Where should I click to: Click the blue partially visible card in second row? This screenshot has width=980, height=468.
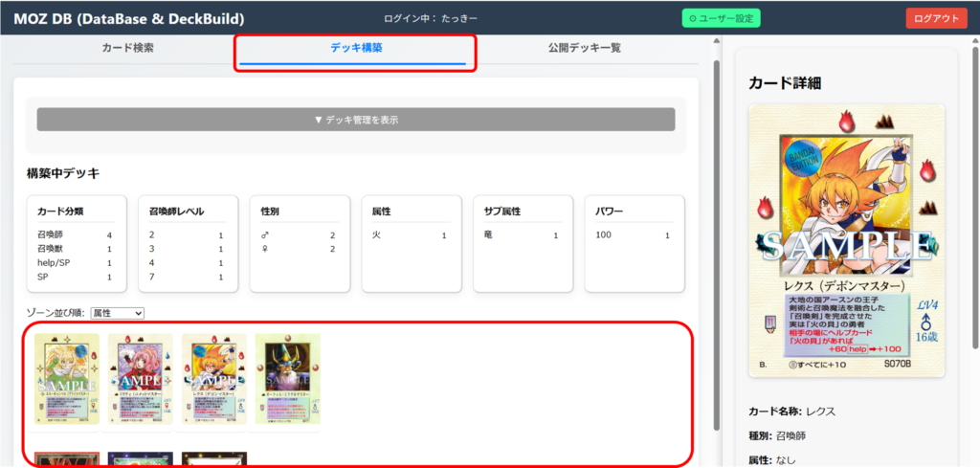141,459
